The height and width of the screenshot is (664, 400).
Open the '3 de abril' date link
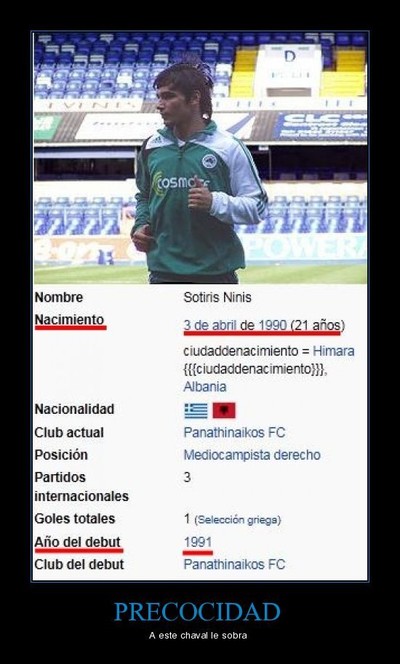(210, 325)
